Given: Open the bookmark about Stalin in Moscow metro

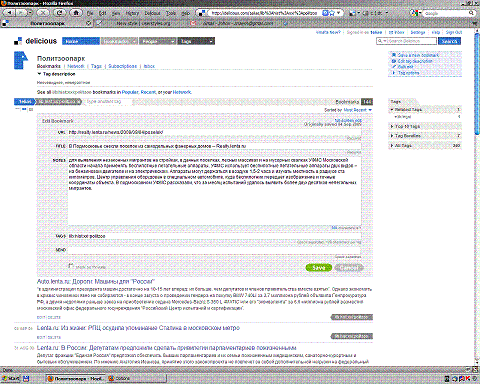Looking at the screenshot, I should coord(138,328).
